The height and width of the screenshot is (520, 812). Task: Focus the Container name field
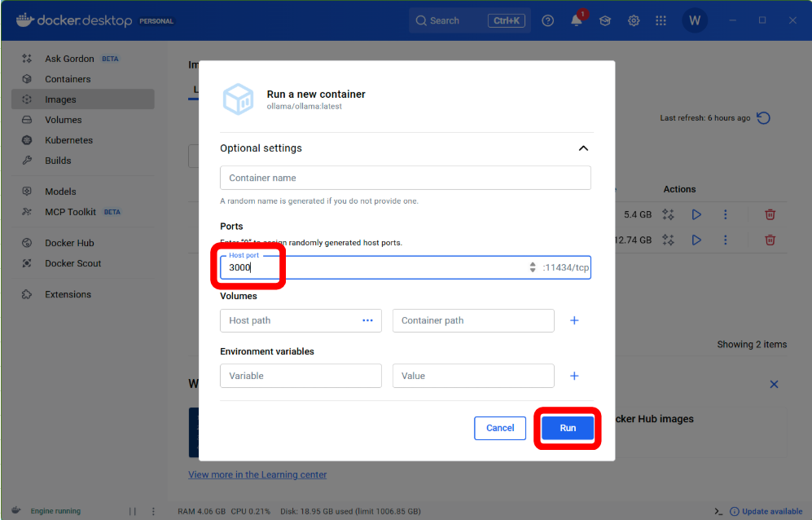[x=405, y=178]
